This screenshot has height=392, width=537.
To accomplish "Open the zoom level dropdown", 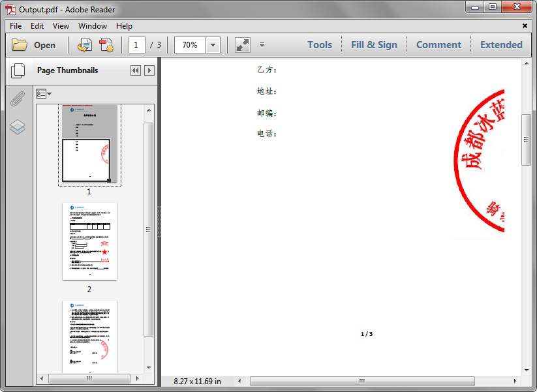I will [x=212, y=44].
